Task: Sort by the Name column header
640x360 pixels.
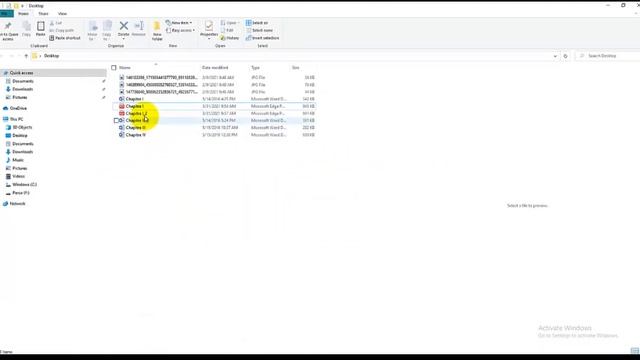Action: tap(125, 68)
